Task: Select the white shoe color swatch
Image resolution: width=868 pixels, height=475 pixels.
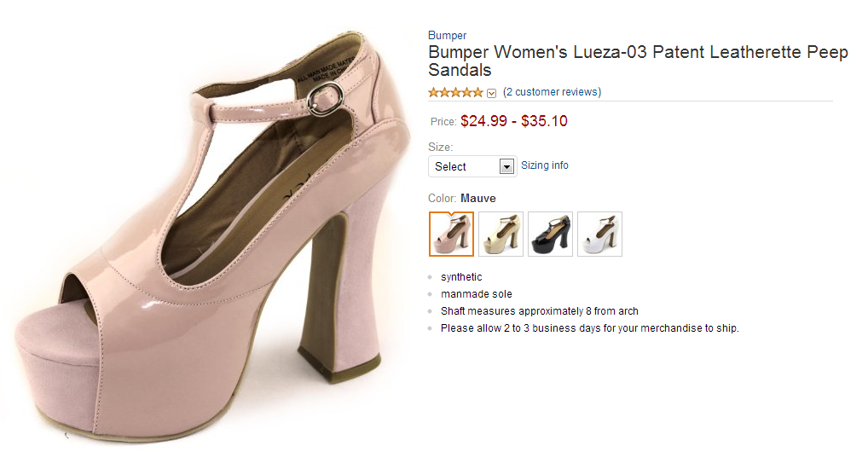Action: click(599, 234)
